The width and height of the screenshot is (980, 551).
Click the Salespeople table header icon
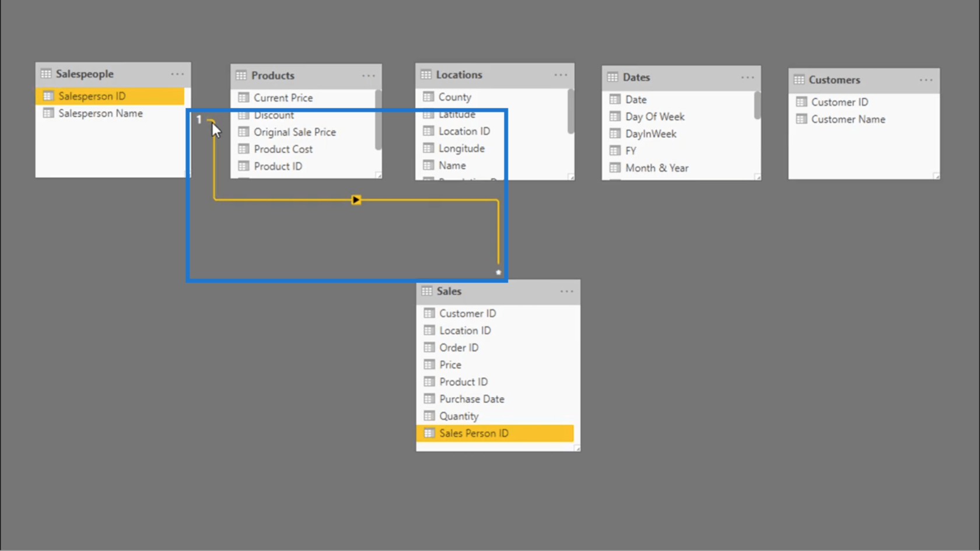pos(46,73)
